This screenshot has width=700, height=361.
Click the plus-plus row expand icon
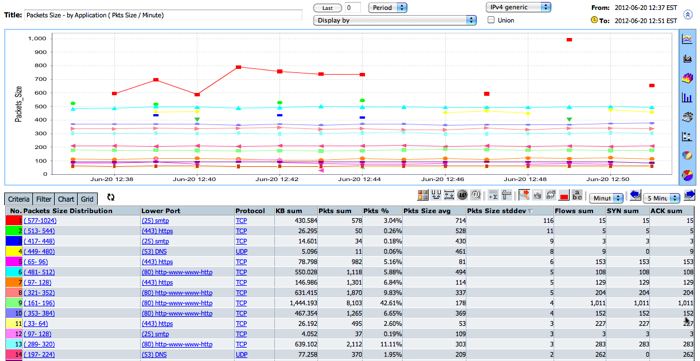coord(449,195)
